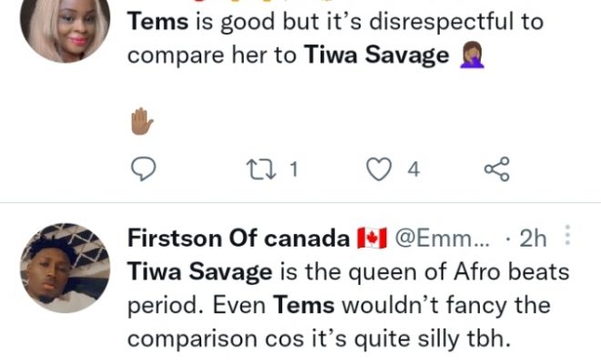Viewport: 601px width, 364px height.
Task: Click Tiwa Savage in the Afro beats tweet
Action: 201,272
